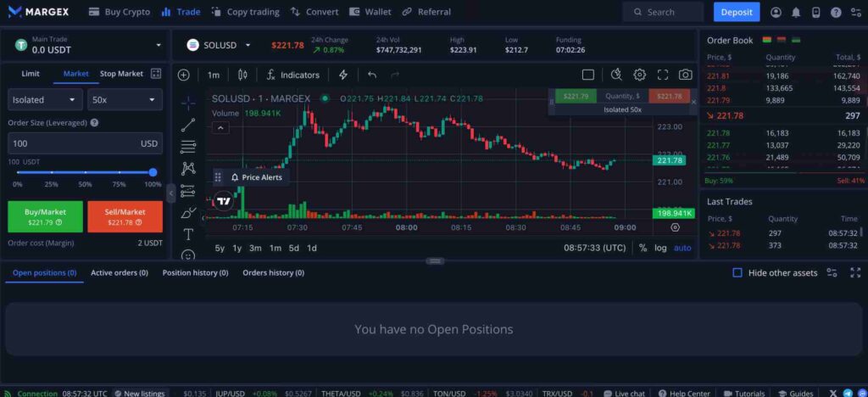This screenshot has height=397, width=868.
Task: Click the TradingView logo on chart
Action: 224,201
